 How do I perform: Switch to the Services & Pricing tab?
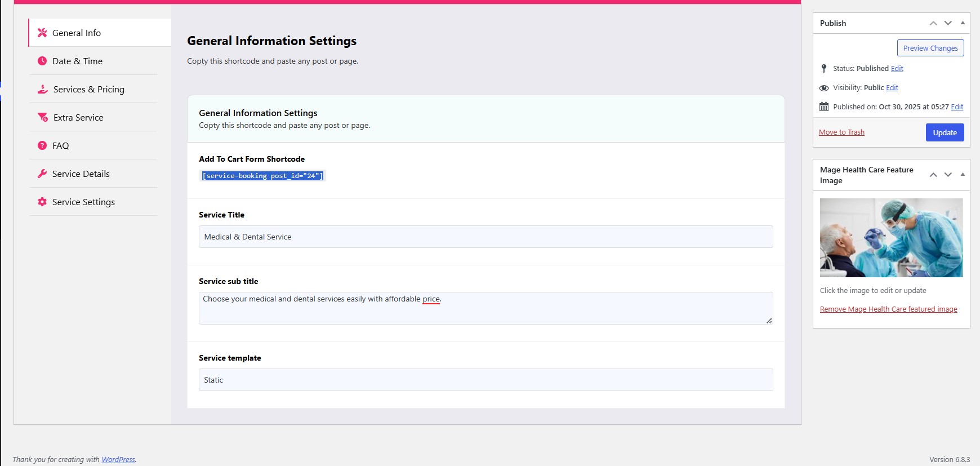(x=88, y=89)
